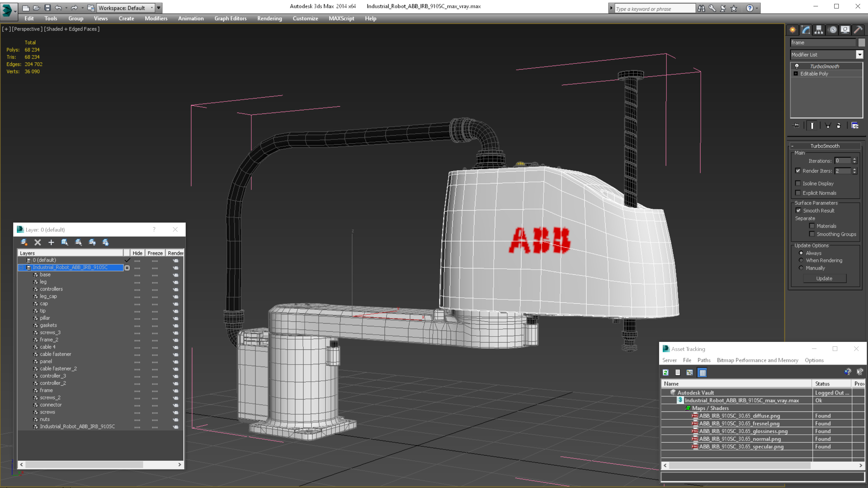
Task: Enable Explicit Normals checkbox
Action: click(x=797, y=193)
